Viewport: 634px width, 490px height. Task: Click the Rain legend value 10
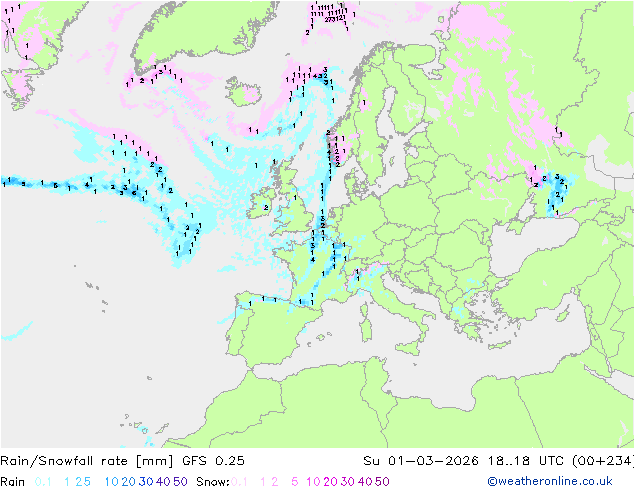112,482
